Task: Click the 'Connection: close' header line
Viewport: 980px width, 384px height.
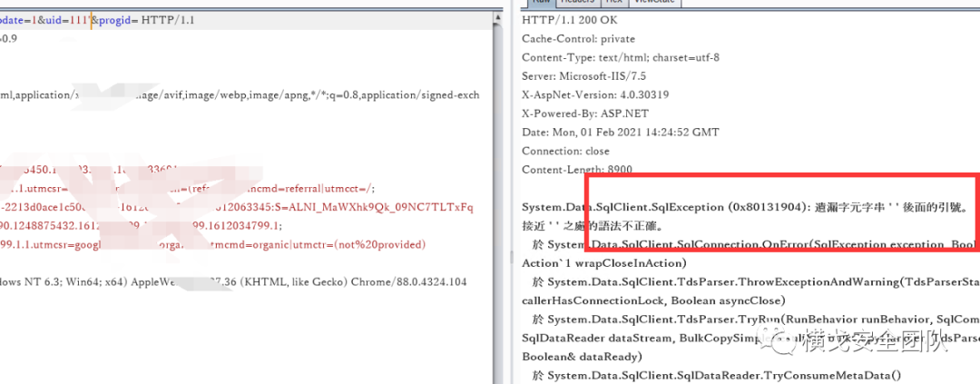Action: click(565, 152)
